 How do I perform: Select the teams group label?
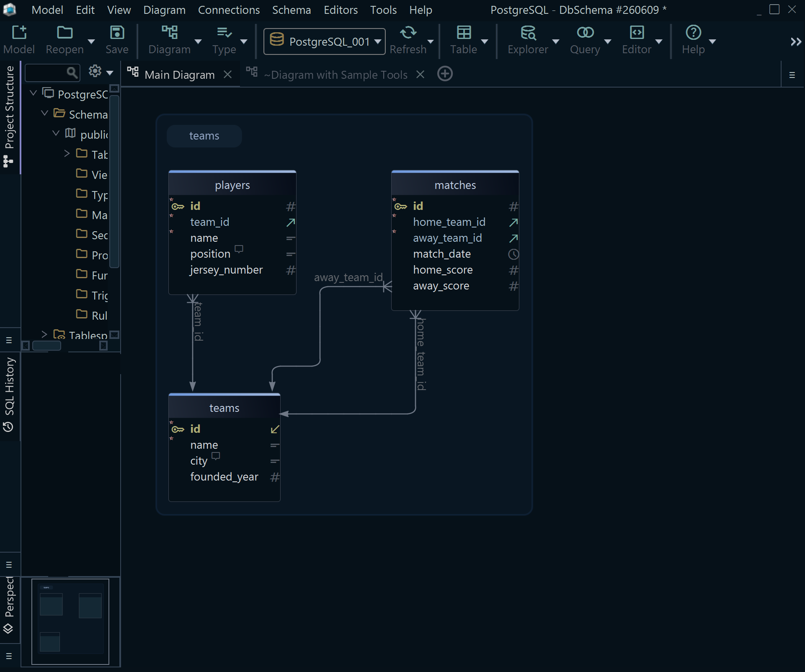pyautogui.click(x=204, y=136)
